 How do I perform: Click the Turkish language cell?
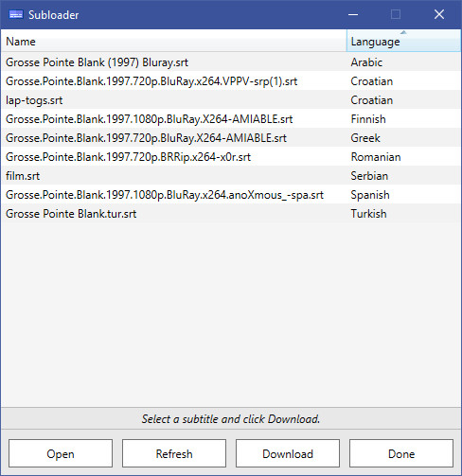[x=368, y=214]
